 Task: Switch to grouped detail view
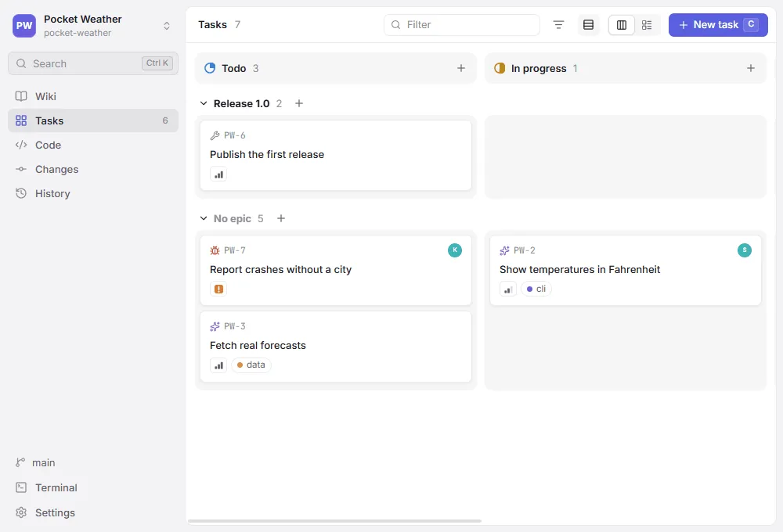pos(647,25)
